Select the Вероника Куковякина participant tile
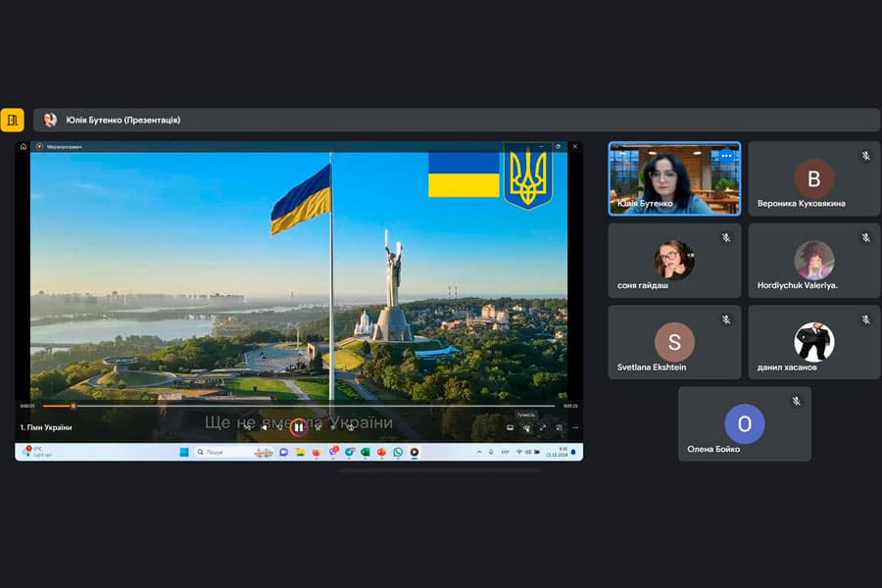 coord(814,178)
